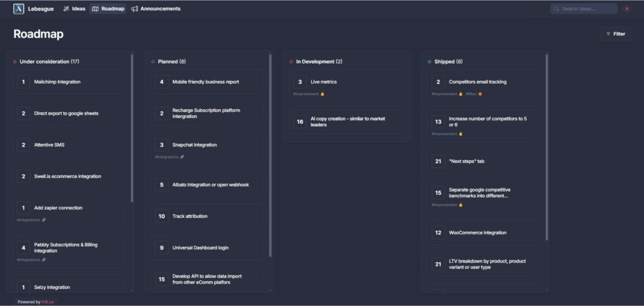Click the search magnifier icon
This screenshot has width=644, height=306.
(557, 9)
